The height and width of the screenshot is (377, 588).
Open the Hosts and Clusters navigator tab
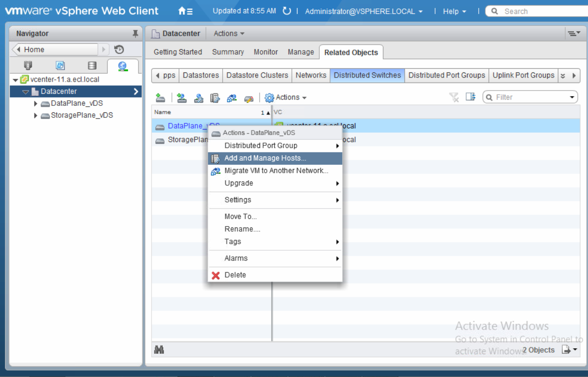(28, 65)
